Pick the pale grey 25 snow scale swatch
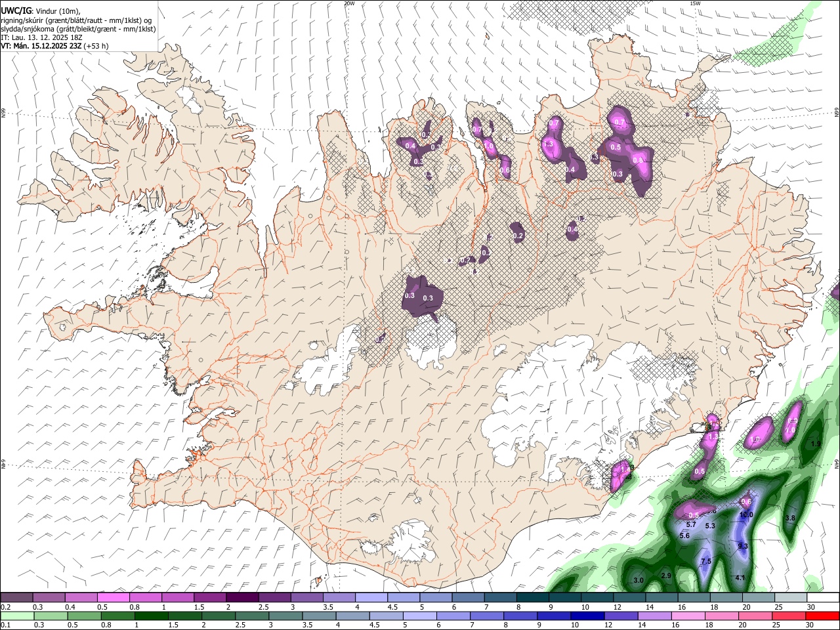840x630 pixels. point(791,598)
